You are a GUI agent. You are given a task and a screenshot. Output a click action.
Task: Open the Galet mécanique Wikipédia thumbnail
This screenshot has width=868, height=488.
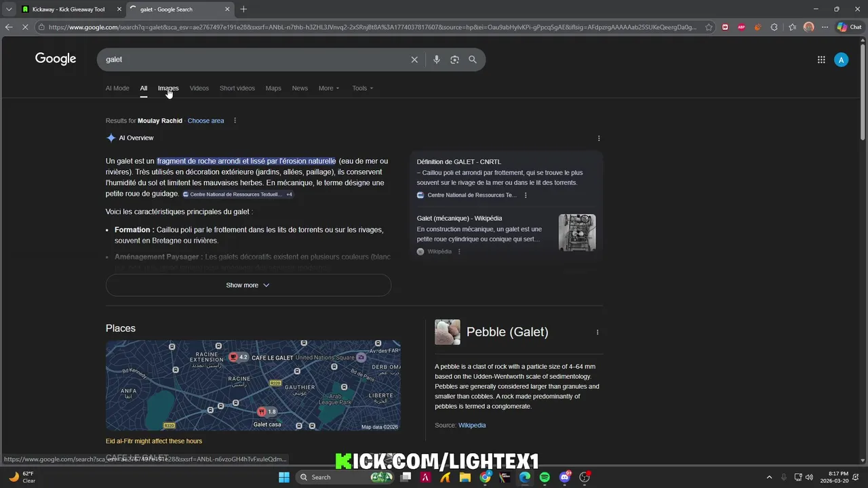click(x=577, y=233)
